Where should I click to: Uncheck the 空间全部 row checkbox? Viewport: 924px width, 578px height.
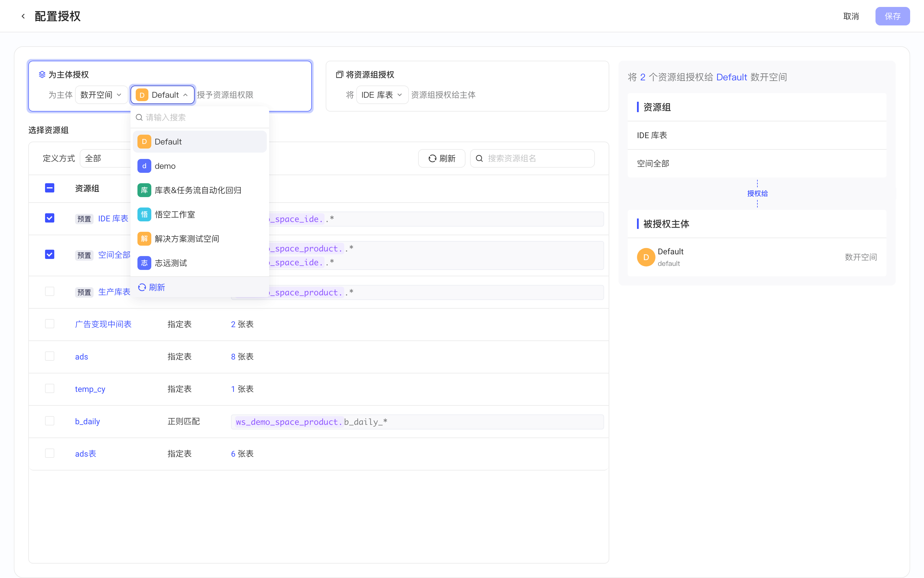click(50, 255)
